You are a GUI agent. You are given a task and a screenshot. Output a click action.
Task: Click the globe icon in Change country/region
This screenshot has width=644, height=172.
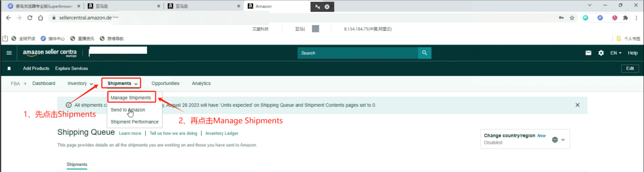(555, 140)
